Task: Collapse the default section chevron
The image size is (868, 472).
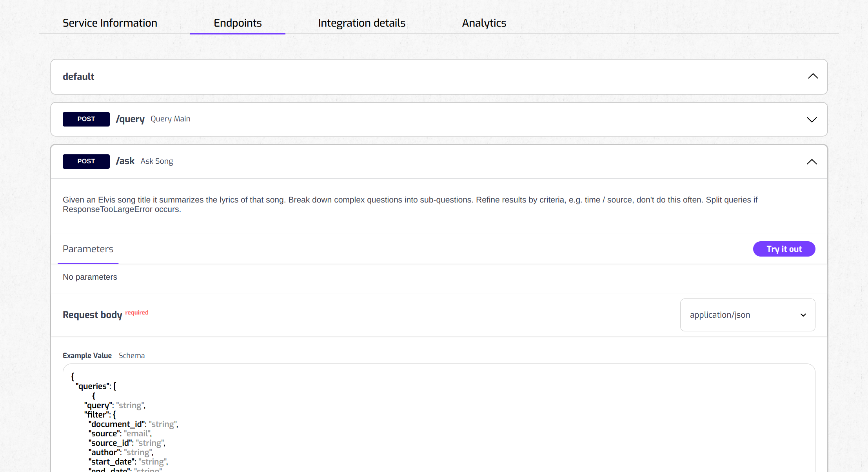Action: (813, 76)
